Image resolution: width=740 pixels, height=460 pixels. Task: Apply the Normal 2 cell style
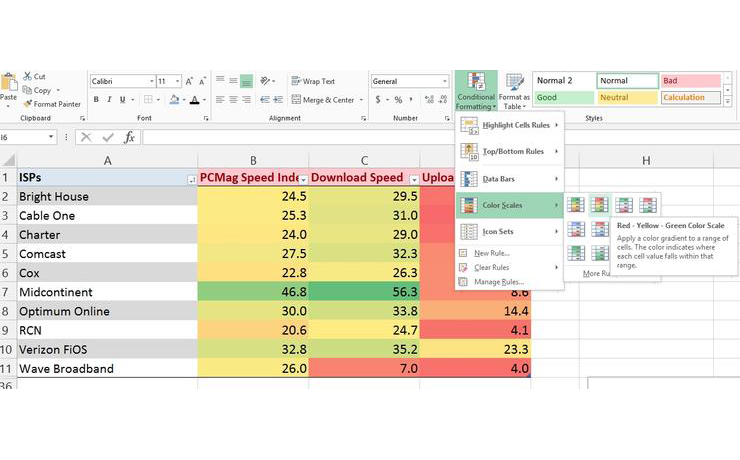click(x=564, y=81)
